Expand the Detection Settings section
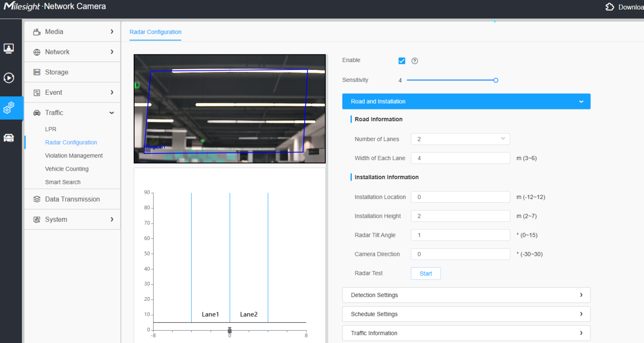Image resolution: width=644 pixels, height=343 pixels. point(466,295)
